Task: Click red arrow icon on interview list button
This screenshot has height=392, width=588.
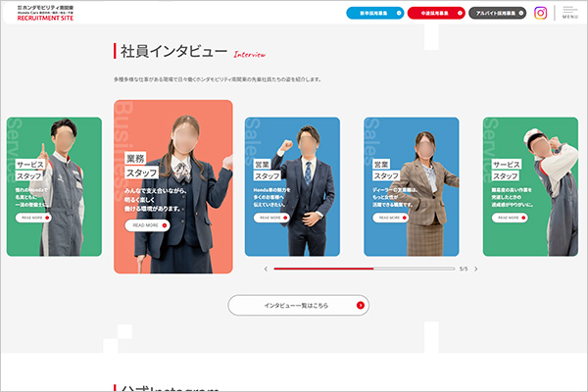Action: point(361,306)
